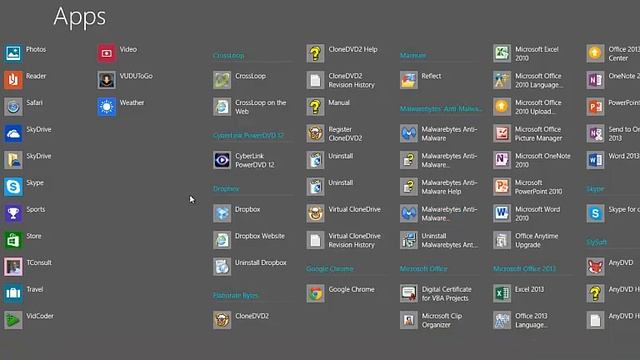Select the Google Chrome group header
The width and height of the screenshot is (640, 360).
(x=330, y=269)
